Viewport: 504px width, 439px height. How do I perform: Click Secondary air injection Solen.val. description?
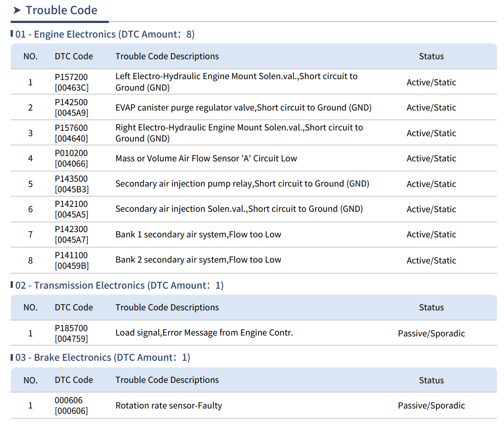[x=239, y=209]
